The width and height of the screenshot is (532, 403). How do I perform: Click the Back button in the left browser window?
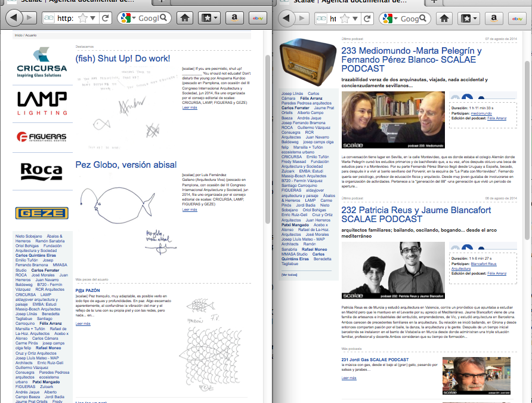tap(14, 19)
